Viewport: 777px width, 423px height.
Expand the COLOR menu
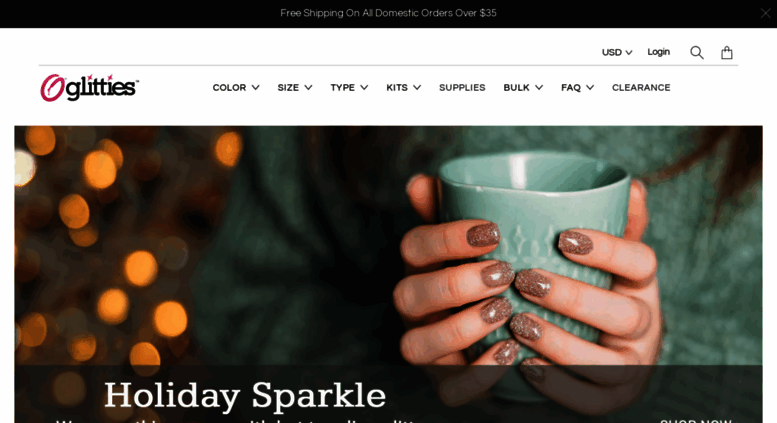(236, 88)
